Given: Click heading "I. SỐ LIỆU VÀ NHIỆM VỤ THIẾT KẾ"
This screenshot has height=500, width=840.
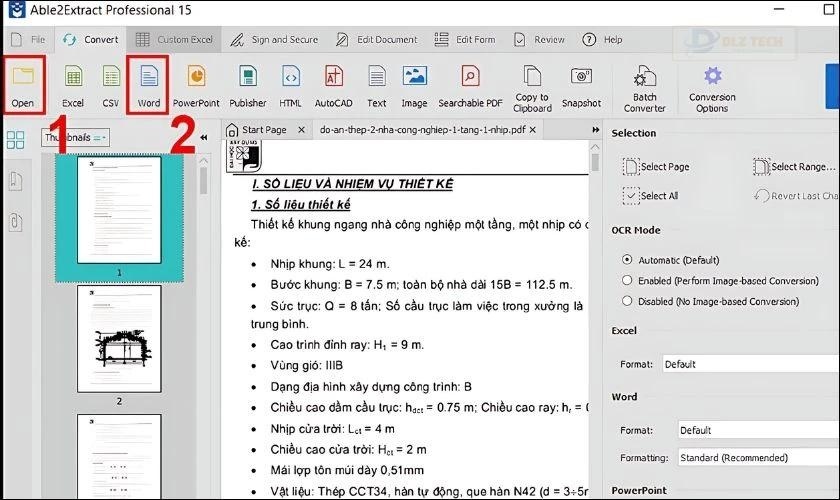Looking at the screenshot, I should (x=352, y=184).
